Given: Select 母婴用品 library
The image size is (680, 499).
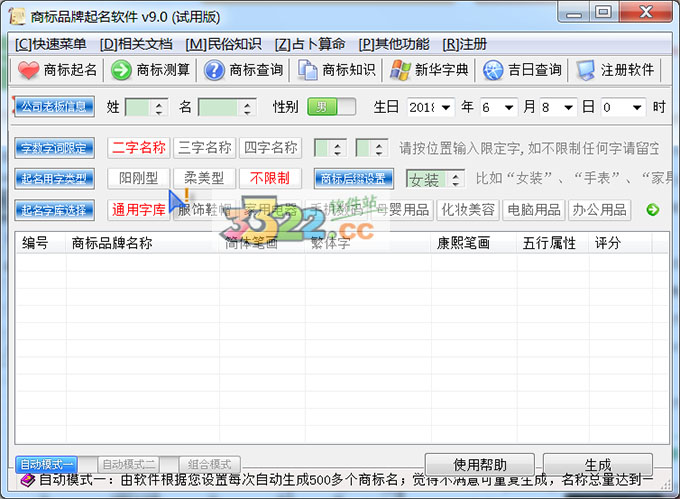Looking at the screenshot, I should 402,210.
